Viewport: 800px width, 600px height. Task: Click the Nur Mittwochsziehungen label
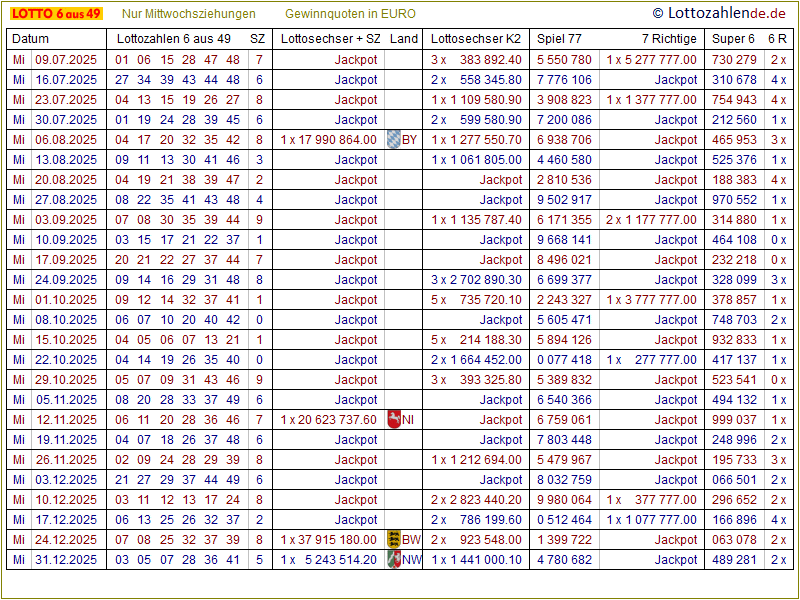(188, 14)
